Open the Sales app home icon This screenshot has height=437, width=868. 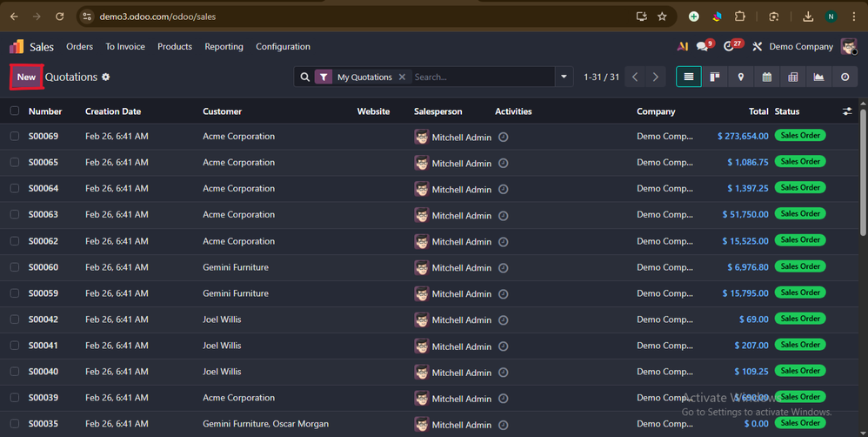pos(17,46)
